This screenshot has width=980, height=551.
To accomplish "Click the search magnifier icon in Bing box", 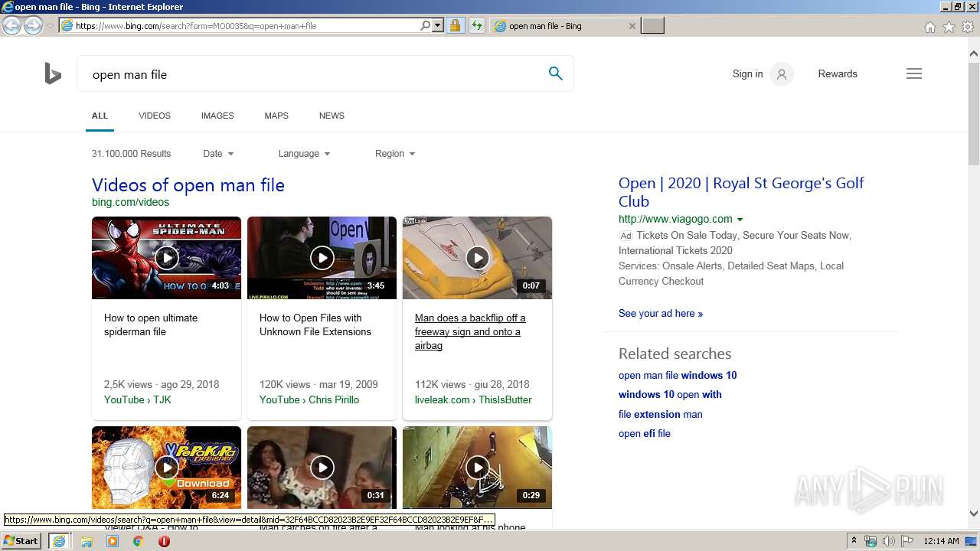I will 556,73.
